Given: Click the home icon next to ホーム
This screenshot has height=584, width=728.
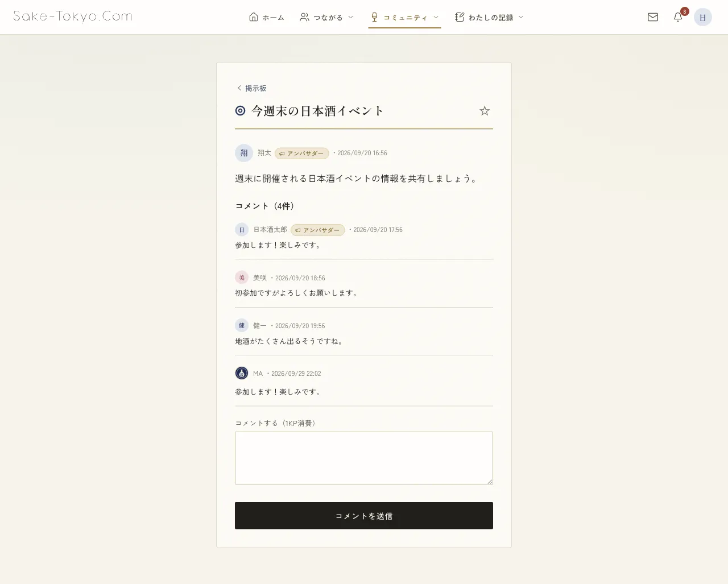Looking at the screenshot, I should (x=254, y=17).
